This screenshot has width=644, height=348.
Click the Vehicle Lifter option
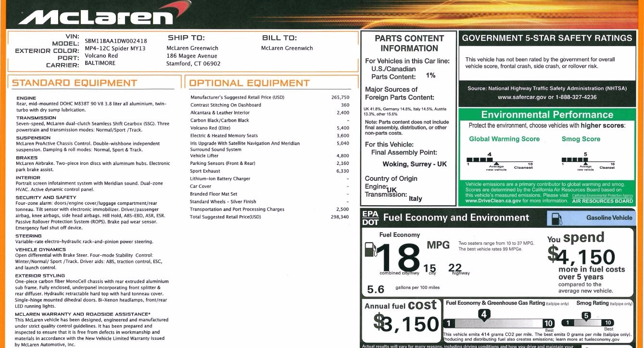(x=204, y=156)
